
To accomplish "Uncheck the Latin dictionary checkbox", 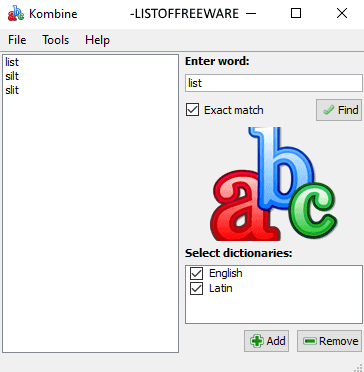I will [196, 289].
